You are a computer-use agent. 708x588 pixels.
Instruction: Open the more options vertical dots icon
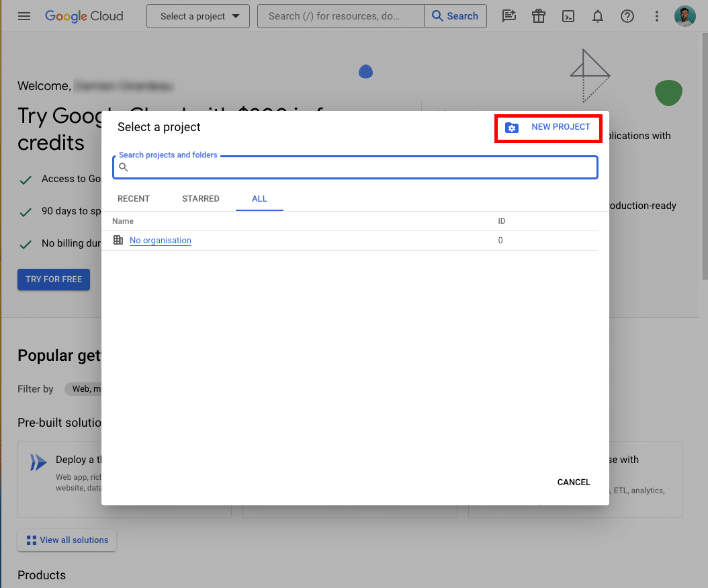coord(656,16)
